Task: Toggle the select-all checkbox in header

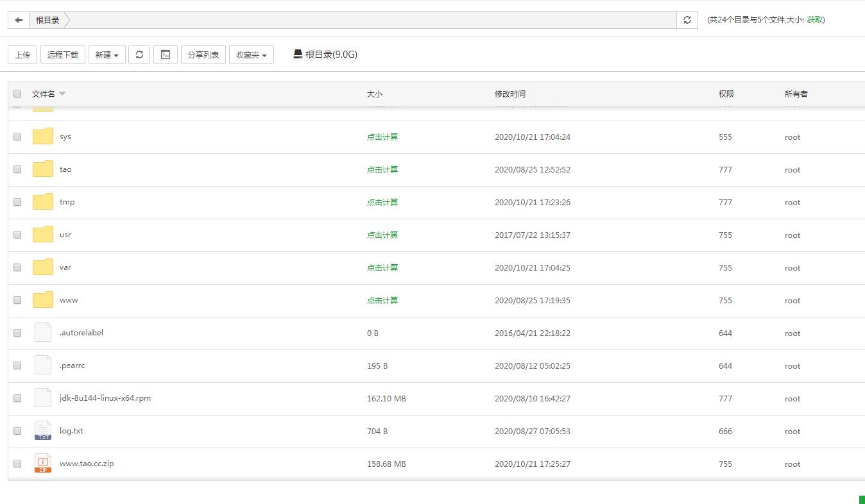Action: tap(17, 94)
